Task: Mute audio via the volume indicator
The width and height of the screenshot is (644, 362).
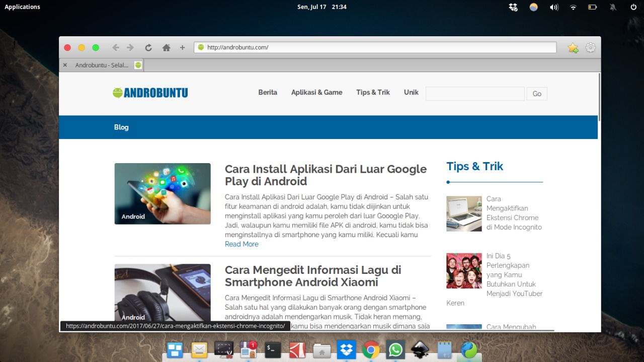Action: tap(554, 7)
